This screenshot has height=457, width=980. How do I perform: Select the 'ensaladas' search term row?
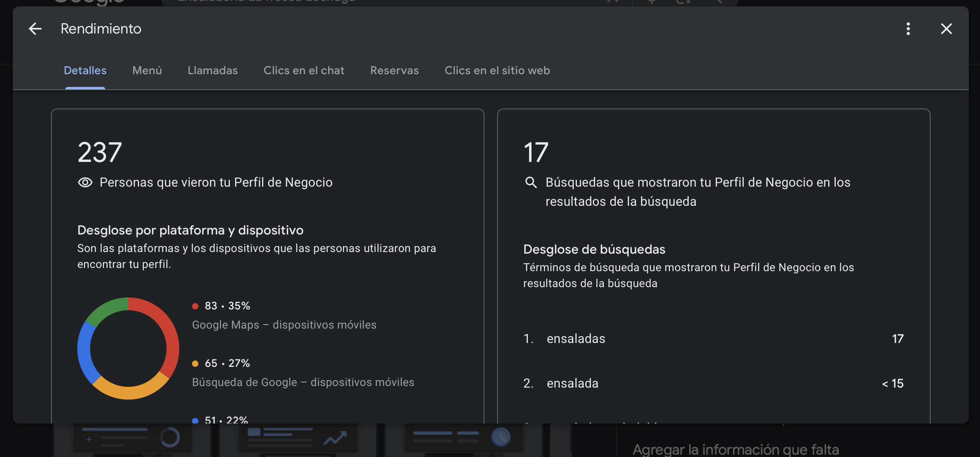(x=713, y=339)
